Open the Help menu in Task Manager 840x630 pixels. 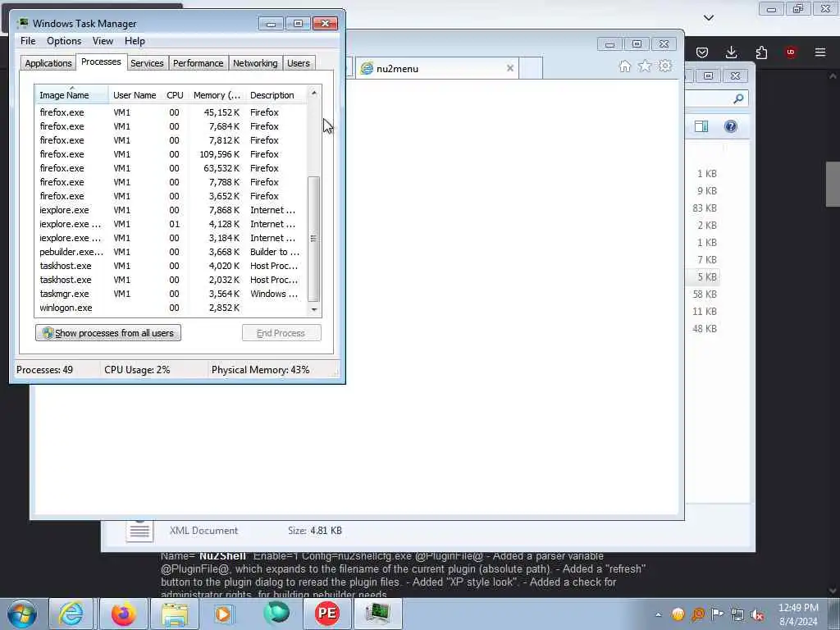tap(135, 41)
